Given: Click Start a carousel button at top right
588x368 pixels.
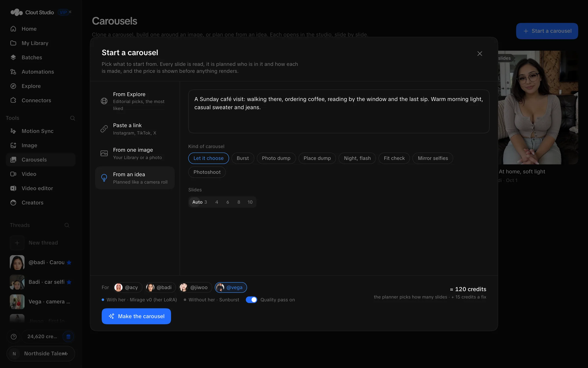Looking at the screenshot, I should point(547,31).
